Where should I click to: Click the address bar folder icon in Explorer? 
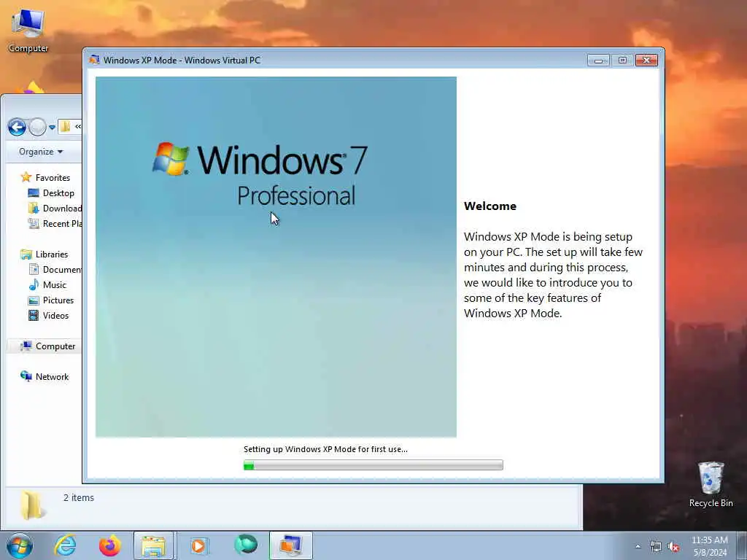point(65,127)
